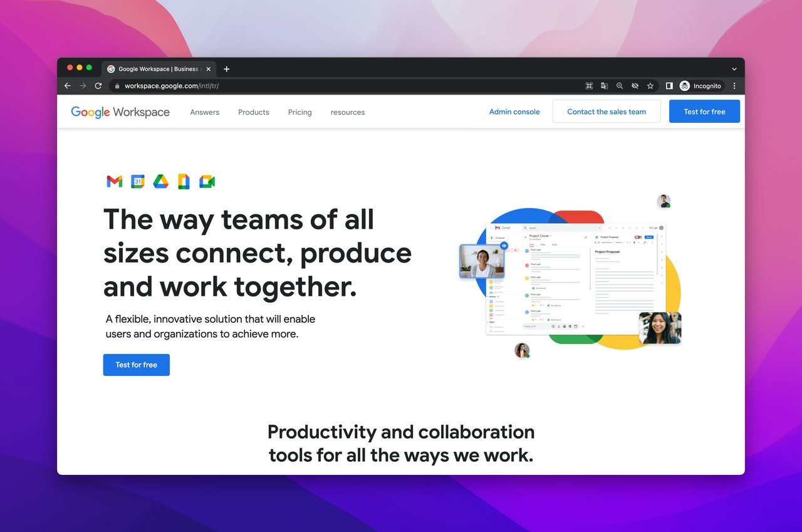The width and height of the screenshot is (802, 532).
Task: Open the Answers menu
Action: [205, 112]
